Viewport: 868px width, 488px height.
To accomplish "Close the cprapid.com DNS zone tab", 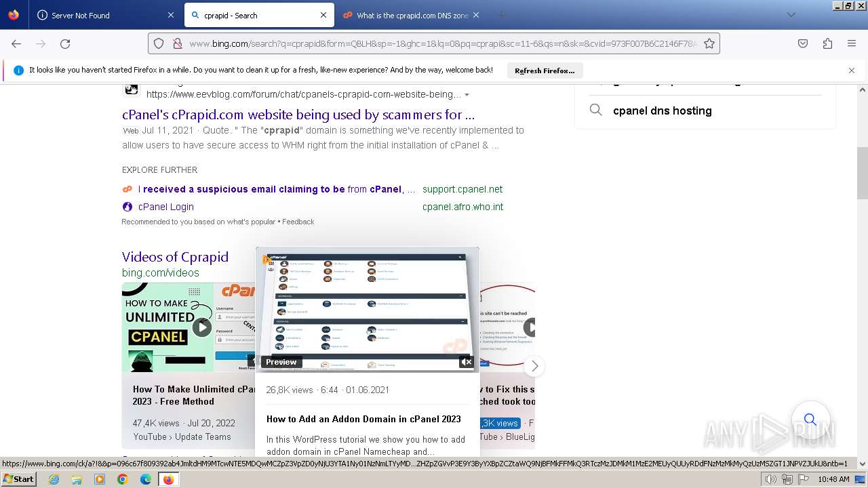I will point(476,15).
